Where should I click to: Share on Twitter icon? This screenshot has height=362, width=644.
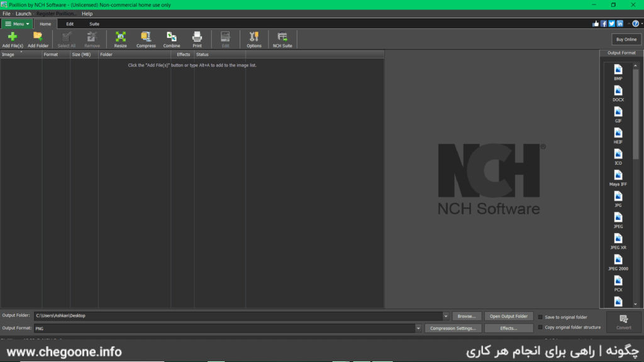coord(611,24)
